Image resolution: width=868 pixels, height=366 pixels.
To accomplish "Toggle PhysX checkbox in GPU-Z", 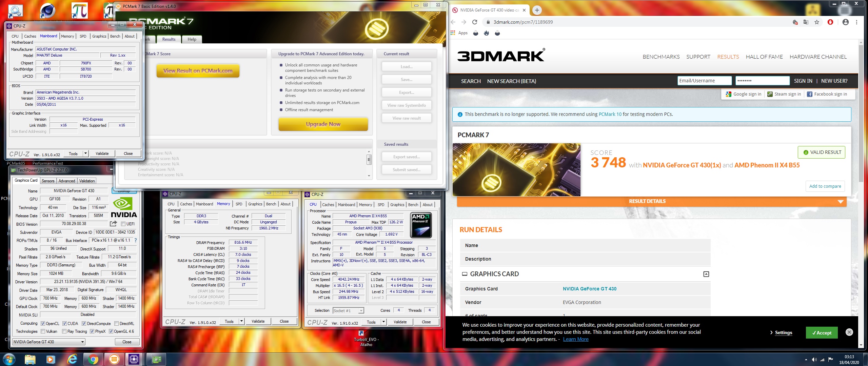I will click(92, 331).
